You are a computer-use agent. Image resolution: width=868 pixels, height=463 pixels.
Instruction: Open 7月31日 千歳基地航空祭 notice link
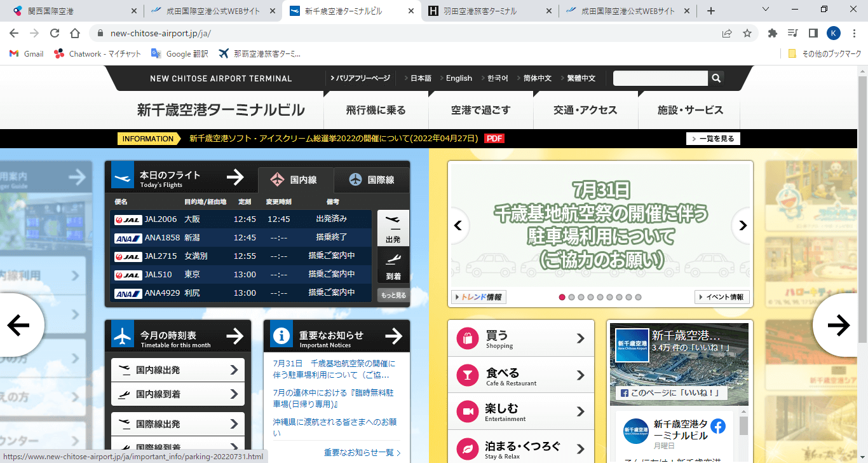point(334,370)
